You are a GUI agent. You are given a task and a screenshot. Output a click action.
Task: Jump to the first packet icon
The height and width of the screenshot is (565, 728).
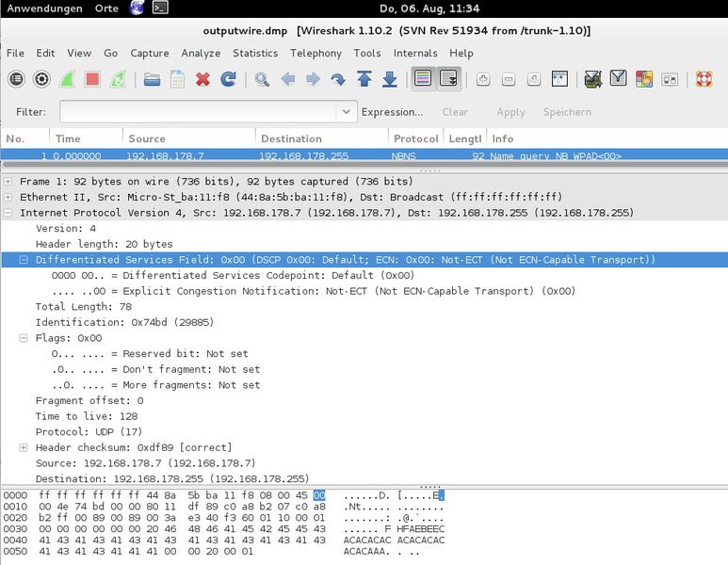click(364, 79)
